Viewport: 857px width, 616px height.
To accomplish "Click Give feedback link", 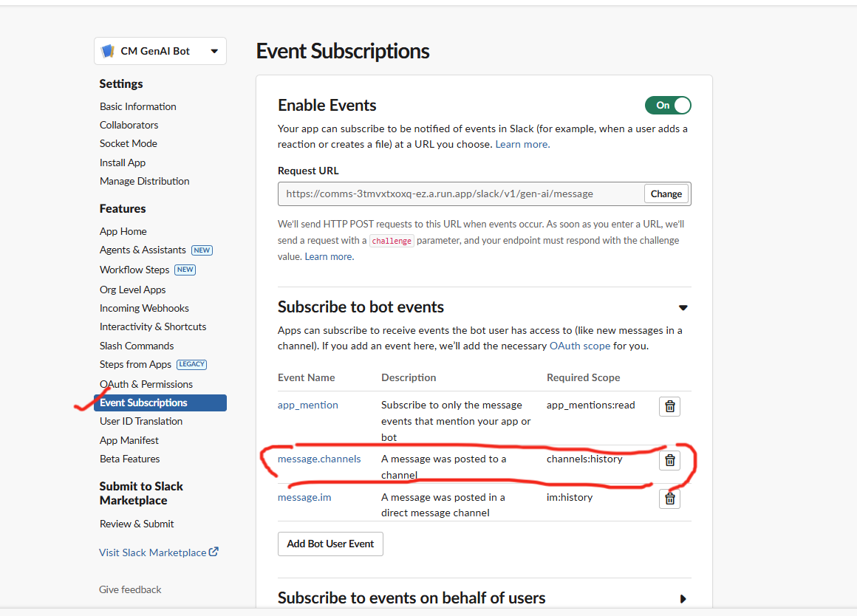I will coord(130,589).
